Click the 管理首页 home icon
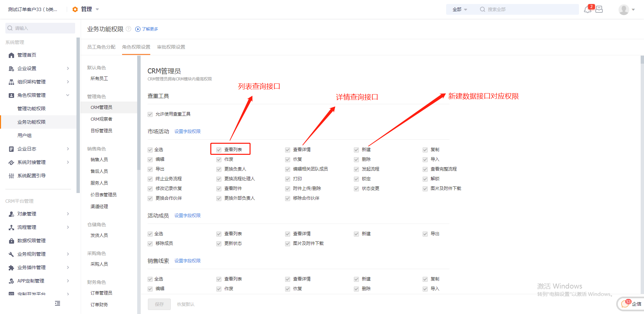The image size is (644, 314). (x=11, y=55)
